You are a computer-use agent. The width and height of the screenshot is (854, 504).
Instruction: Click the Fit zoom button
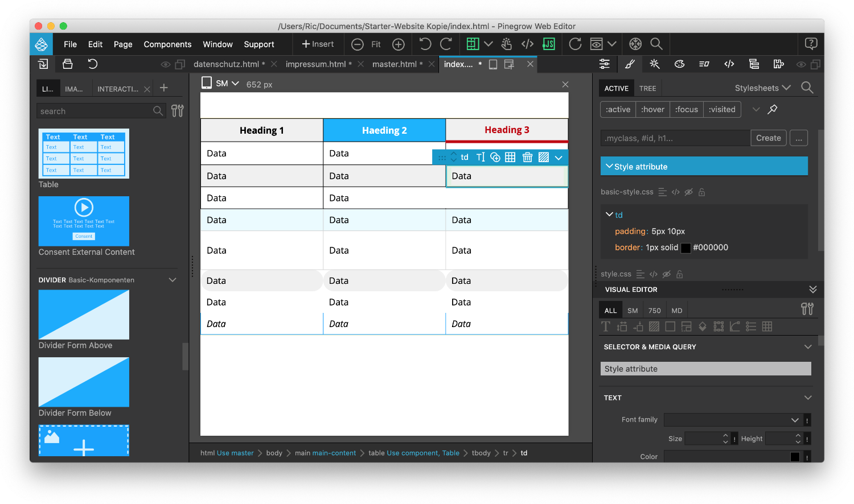tap(376, 44)
